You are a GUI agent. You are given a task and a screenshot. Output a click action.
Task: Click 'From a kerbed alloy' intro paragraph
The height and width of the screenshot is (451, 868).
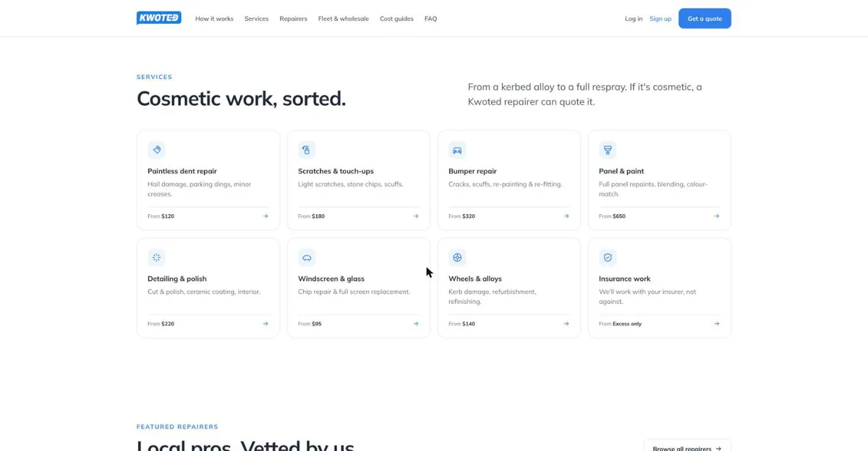pyautogui.click(x=585, y=94)
